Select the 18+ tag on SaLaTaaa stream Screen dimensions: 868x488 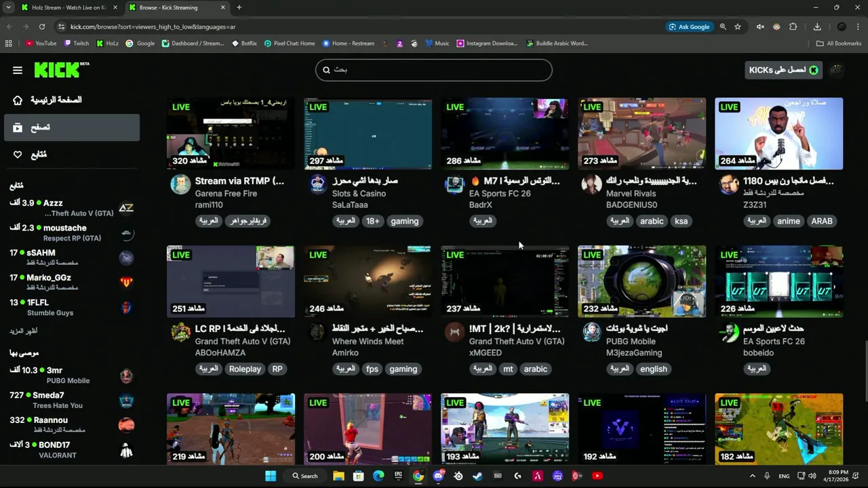(x=373, y=221)
